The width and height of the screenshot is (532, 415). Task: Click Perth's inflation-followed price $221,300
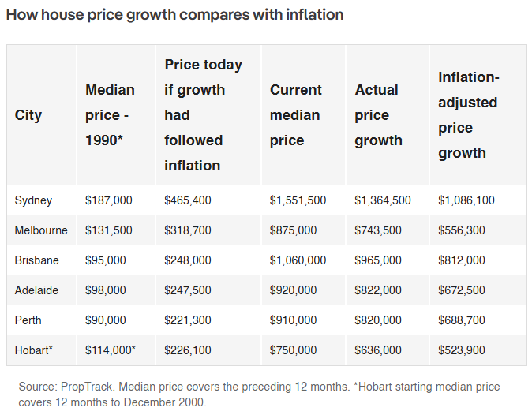(188, 320)
